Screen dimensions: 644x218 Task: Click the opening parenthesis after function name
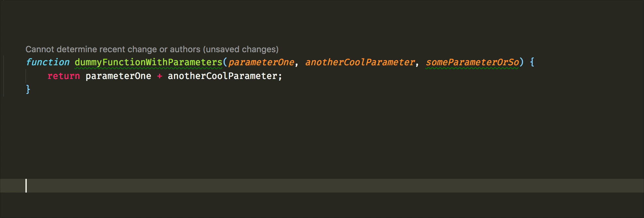(225, 62)
